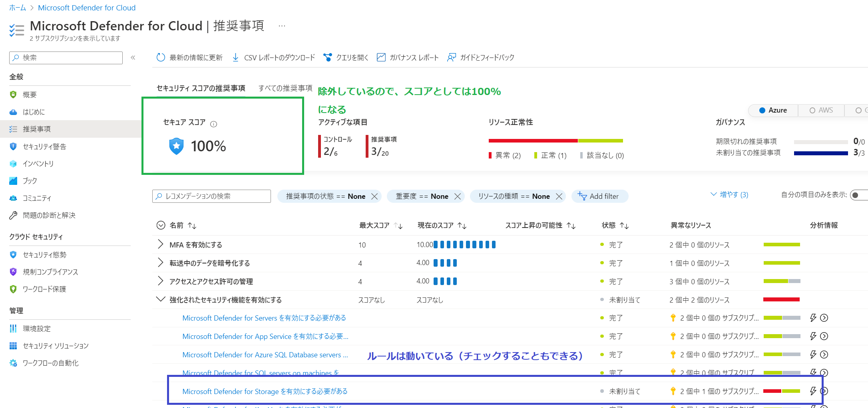Sort by 状態 column arrows
Screen dimensions: 868x408
click(x=625, y=226)
